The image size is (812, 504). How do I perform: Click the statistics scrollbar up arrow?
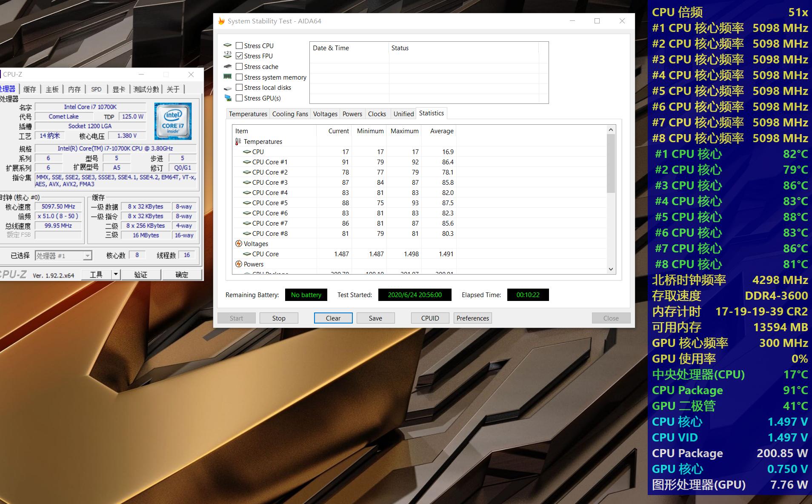[611, 129]
